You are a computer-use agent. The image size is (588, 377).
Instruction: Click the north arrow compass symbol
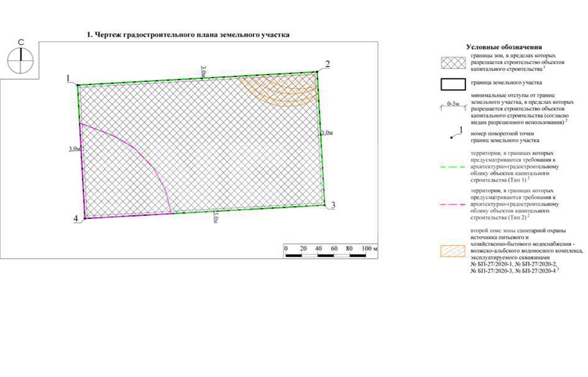[21, 60]
